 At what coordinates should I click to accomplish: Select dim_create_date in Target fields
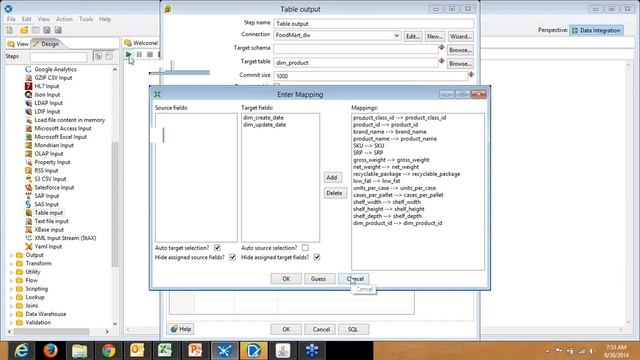point(263,118)
